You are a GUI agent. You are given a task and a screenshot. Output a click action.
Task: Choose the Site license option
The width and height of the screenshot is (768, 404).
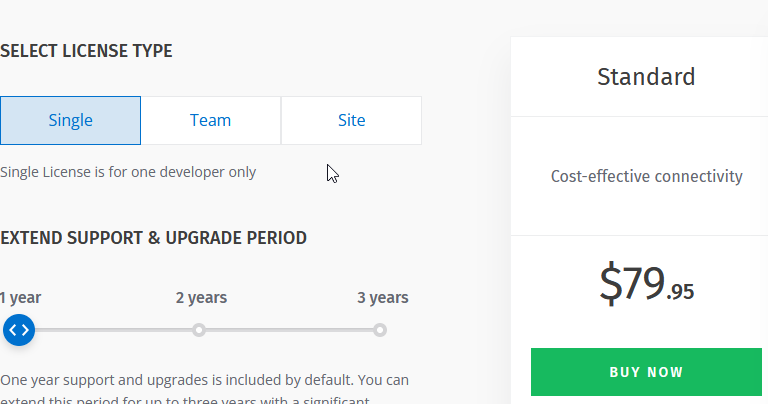[351, 120]
